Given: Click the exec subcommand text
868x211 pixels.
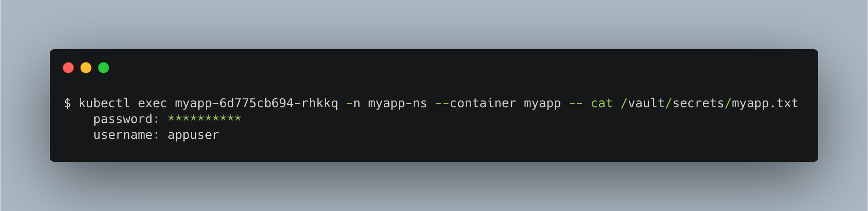Looking at the screenshot, I should point(152,103).
